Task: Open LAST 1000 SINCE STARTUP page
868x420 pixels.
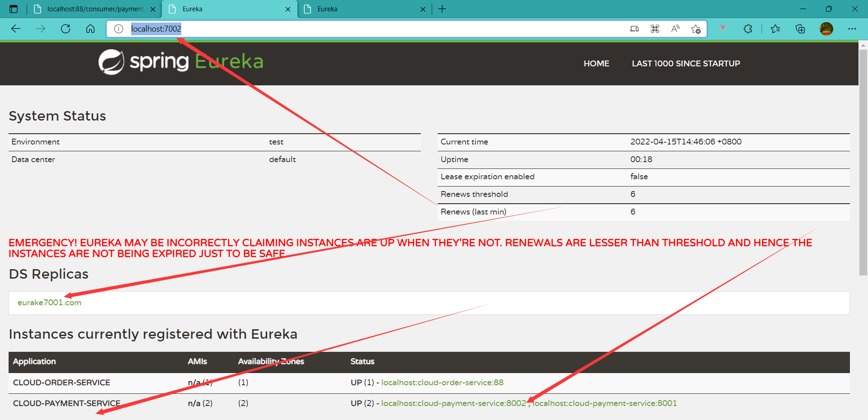Action: click(x=686, y=64)
